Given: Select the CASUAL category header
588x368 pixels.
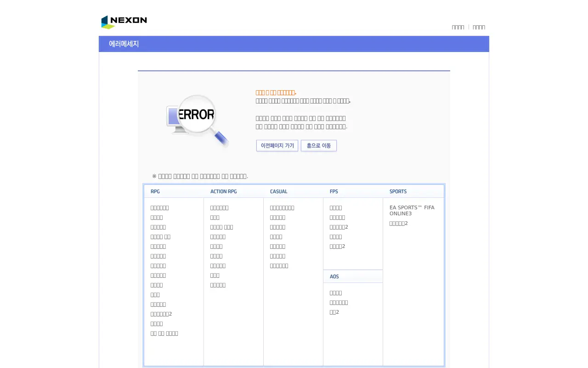Looking at the screenshot, I should [x=279, y=191].
